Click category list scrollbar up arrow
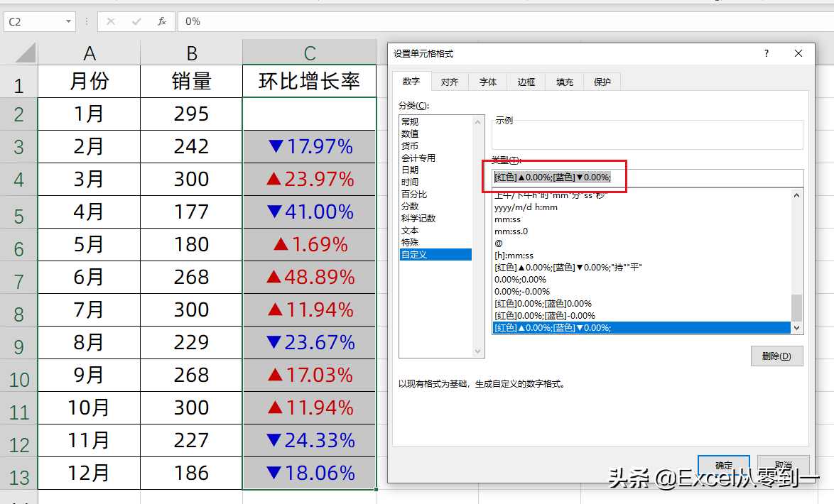Viewport: 834px width, 504px height. click(477, 122)
